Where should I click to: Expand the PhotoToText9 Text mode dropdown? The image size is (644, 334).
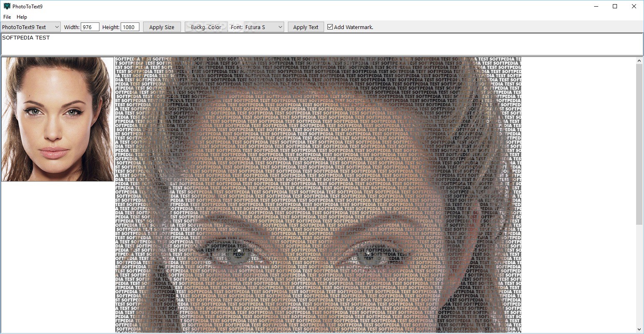[x=30, y=27]
